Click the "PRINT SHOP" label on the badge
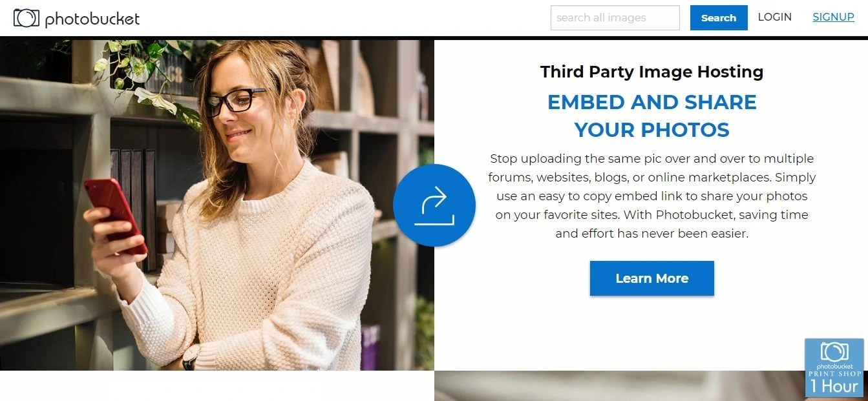This screenshot has width=868, height=401. click(x=834, y=373)
